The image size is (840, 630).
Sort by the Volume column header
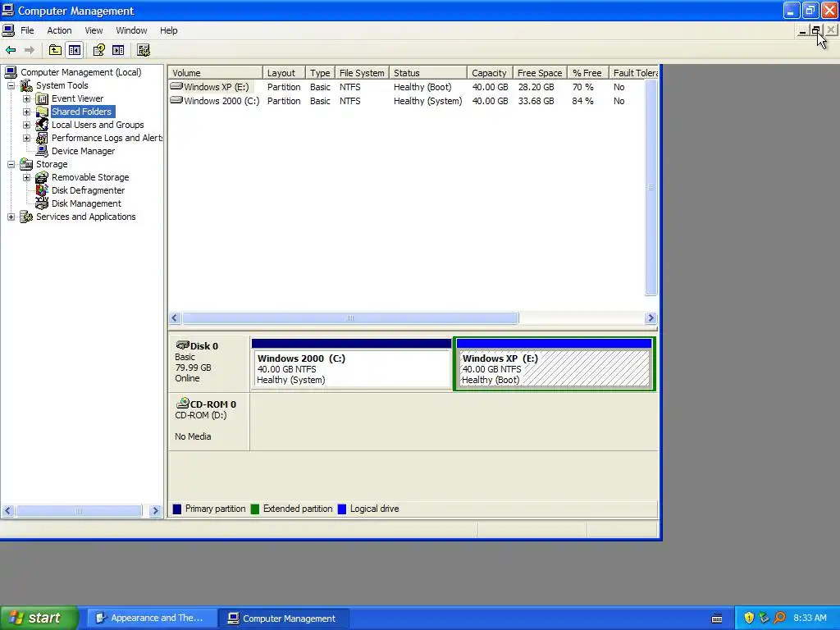tap(216, 73)
